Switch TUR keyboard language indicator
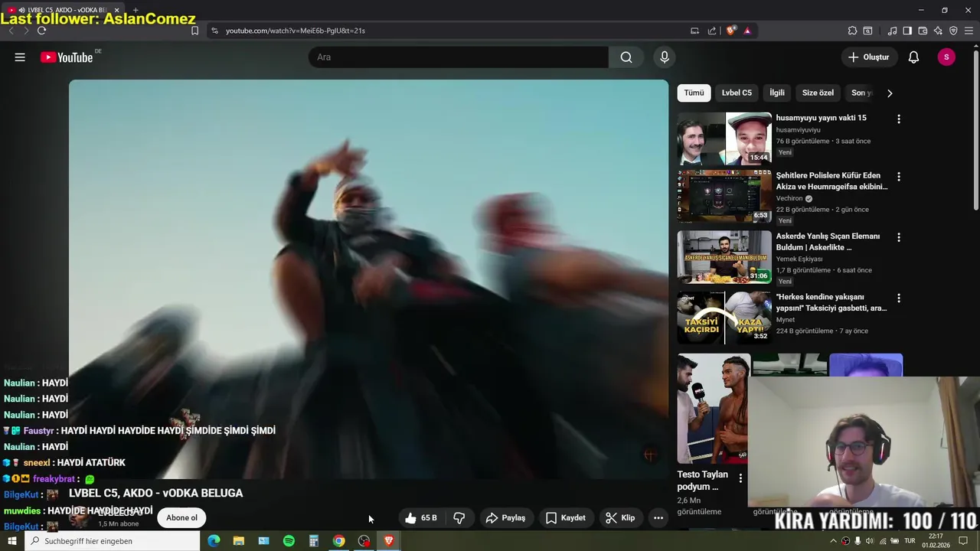This screenshot has width=980, height=551. tap(910, 541)
